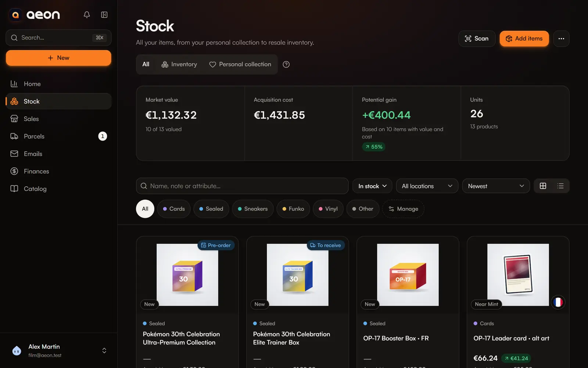Collapse the sidebar panel icon
The height and width of the screenshot is (368, 588).
104,15
